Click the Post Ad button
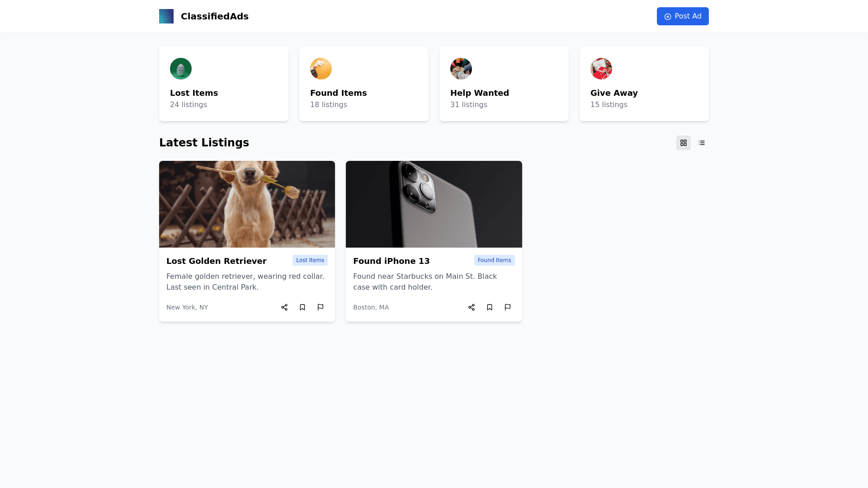868x488 pixels. (683, 16)
